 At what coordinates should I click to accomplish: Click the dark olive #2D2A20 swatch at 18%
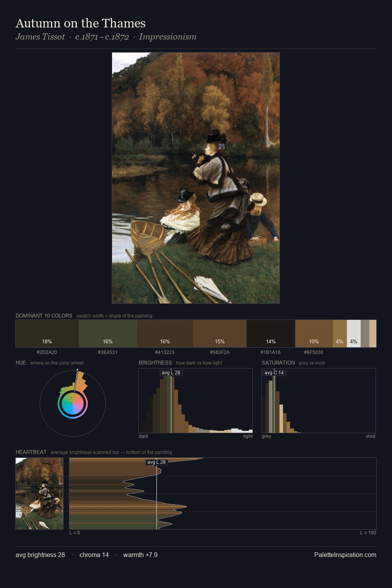point(47,334)
